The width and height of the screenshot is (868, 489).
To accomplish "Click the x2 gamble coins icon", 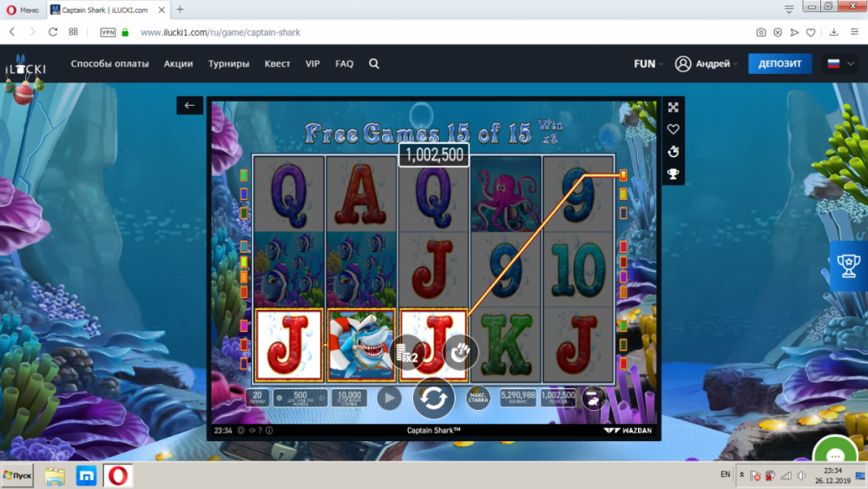I will (x=407, y=353).
